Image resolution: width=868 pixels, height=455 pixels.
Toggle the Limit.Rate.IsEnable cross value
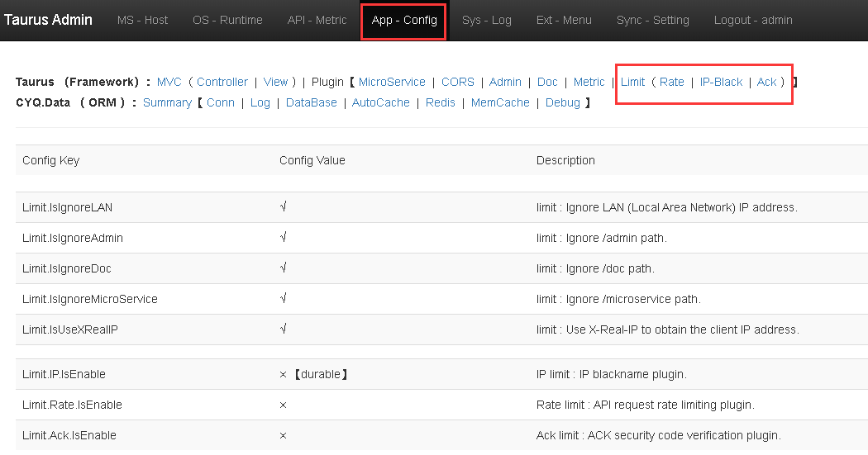coord(284,405)
